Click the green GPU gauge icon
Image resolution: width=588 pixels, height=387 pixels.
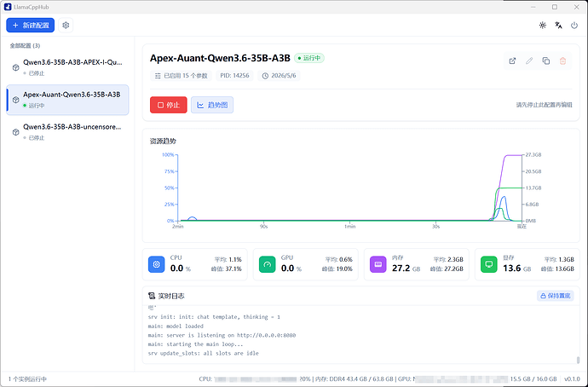pos(267,264)
